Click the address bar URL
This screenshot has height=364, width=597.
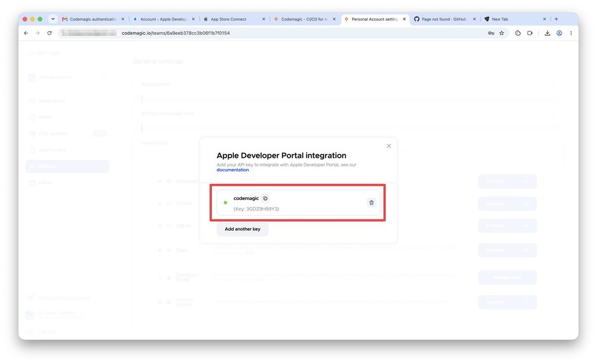click(175, 33)
